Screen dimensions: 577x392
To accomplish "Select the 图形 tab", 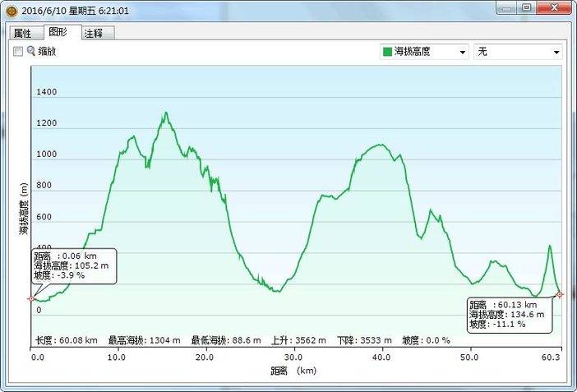I will (59, 32).
